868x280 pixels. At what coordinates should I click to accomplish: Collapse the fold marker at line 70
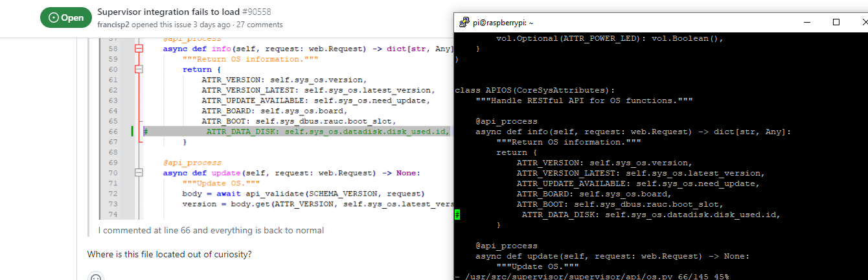[x=138, y=173]
